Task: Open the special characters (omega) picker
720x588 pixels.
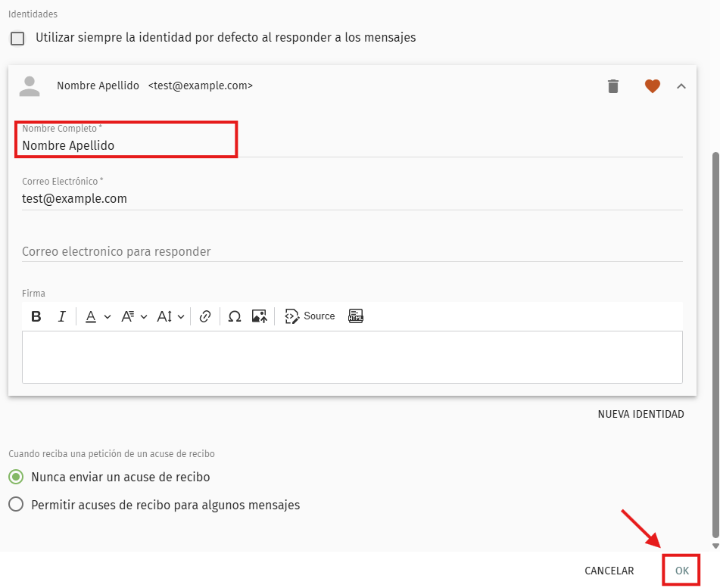Action: coord(235,316)
